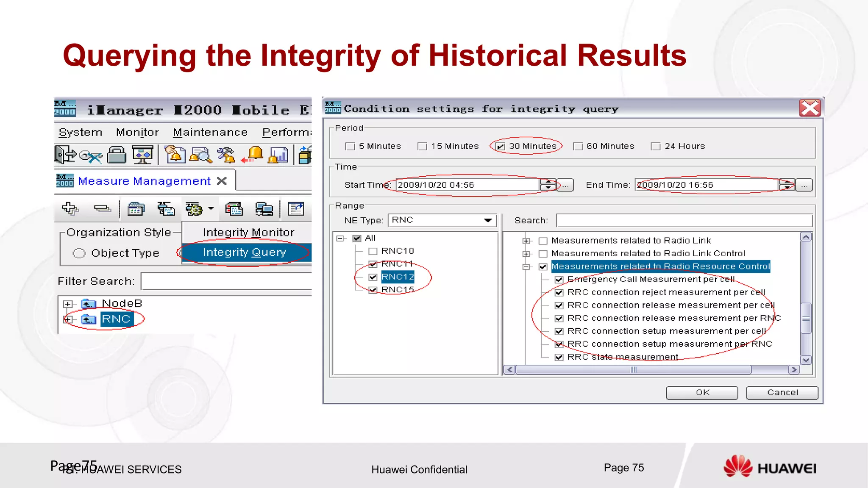
Task: Click the bell-with-red-arrow alarm icon
Action: pos(252,155)
